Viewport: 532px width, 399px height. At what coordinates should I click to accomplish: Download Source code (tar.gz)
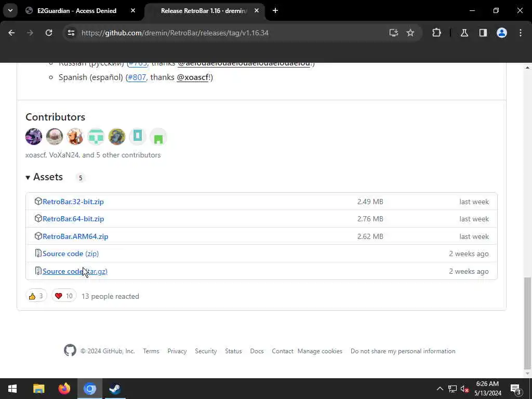tap(75, 271)
